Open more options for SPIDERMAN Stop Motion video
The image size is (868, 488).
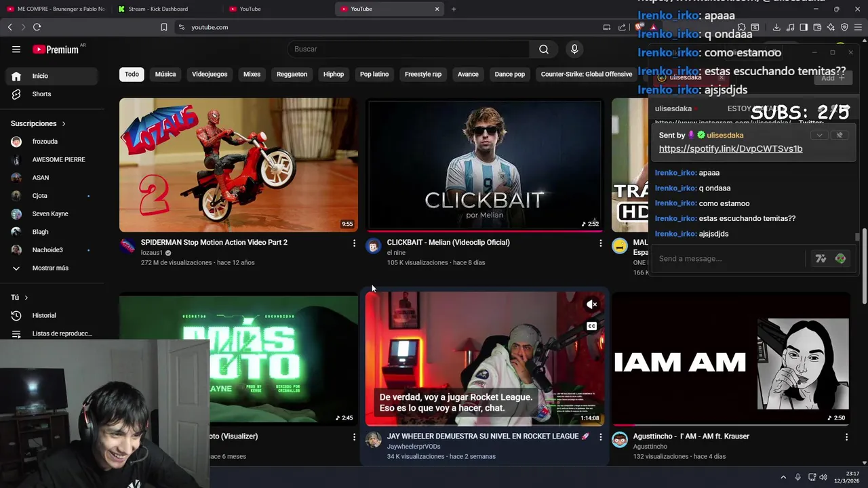tap(354, 243)
